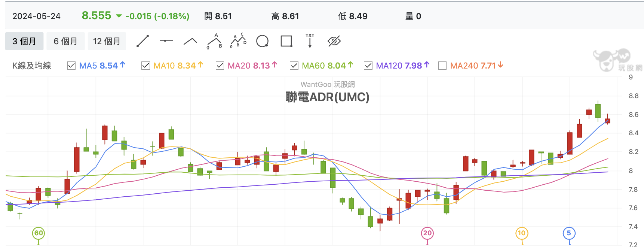Click the 8.8 price axis label
This screenshot has width=644, height=251.
[634, 96]
